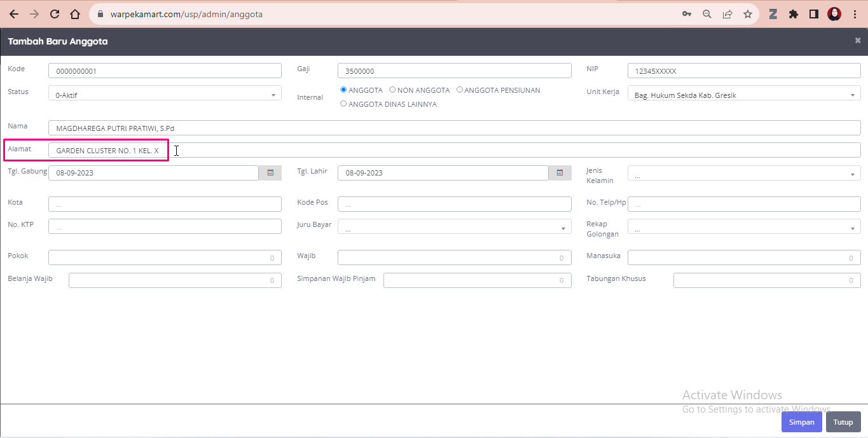The image size is (868, 438).
Task: Open the Status dropdown
Action: point(165,93)
